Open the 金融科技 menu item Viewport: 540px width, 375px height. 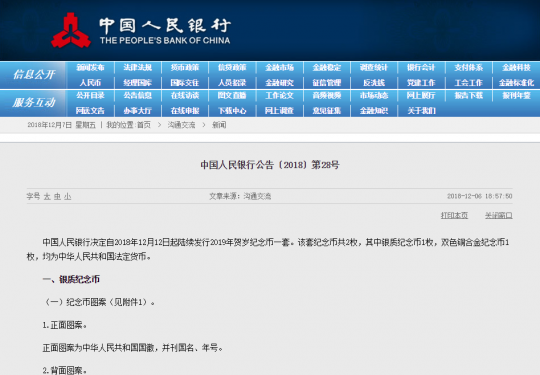pos(516,67)
